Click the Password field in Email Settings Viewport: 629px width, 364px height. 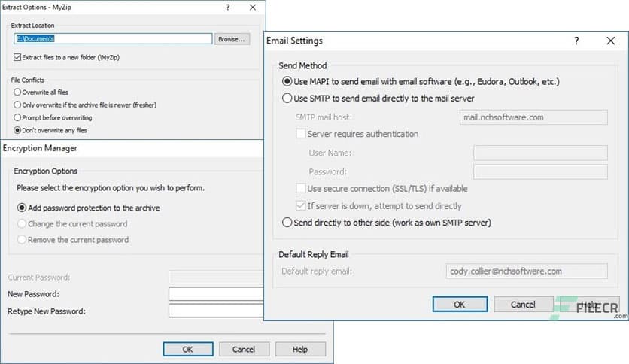pos(540,171)
